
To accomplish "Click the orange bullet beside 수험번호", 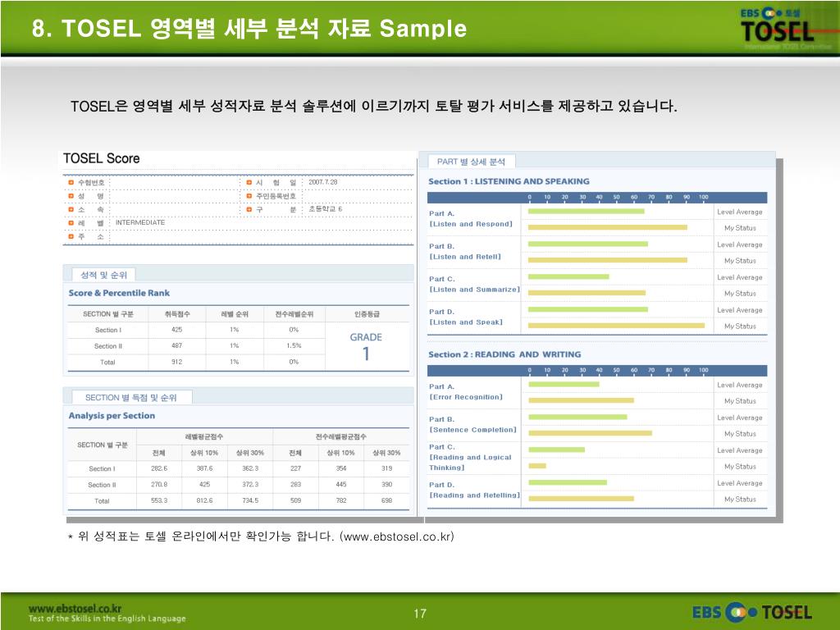I will (71, 183).
